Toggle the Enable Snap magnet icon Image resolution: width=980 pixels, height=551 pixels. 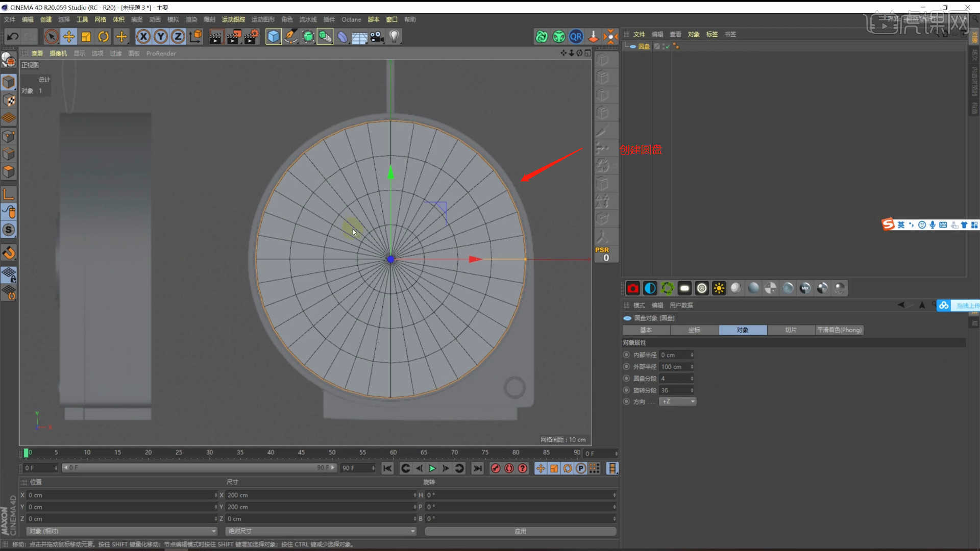coord(9,253)
